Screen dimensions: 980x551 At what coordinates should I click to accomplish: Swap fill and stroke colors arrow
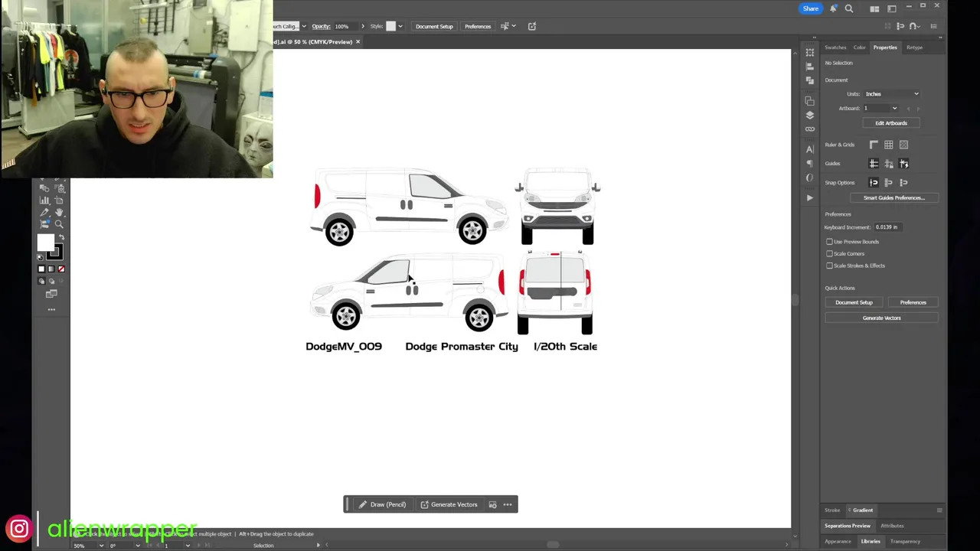(x=61, y=239)
